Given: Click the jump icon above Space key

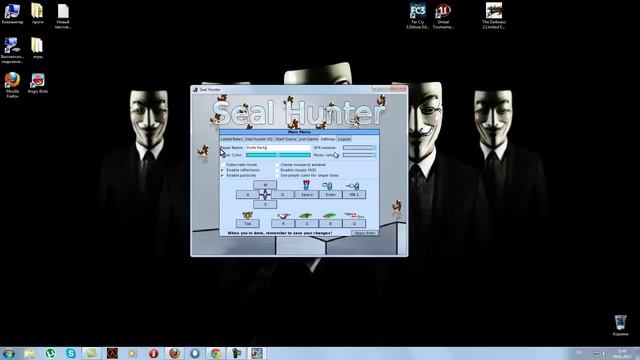Looking at the screenshot, I should click(306, 185).
